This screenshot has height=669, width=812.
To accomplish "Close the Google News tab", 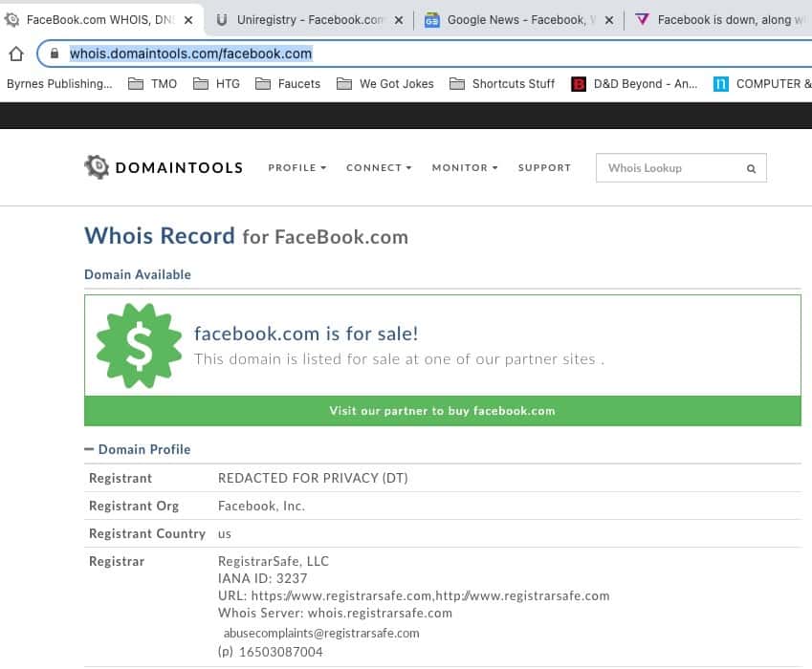I will coord(608,19).
